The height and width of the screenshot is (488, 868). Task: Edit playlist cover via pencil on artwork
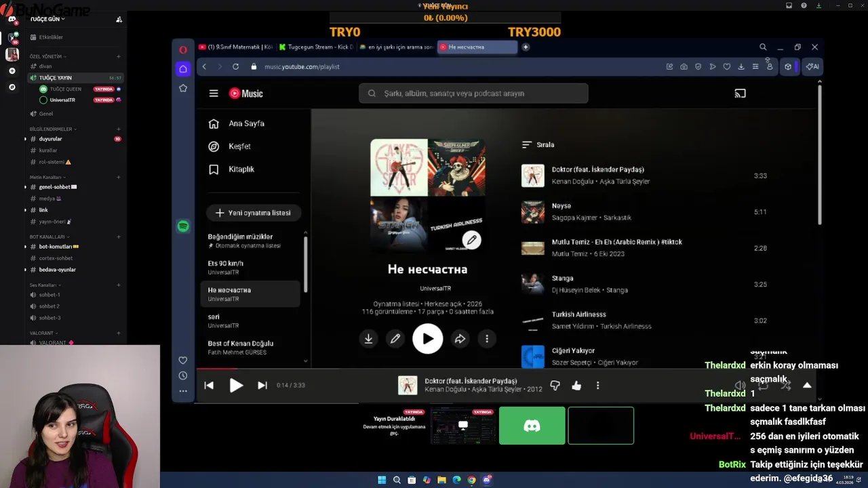click(x=472, y=240)
